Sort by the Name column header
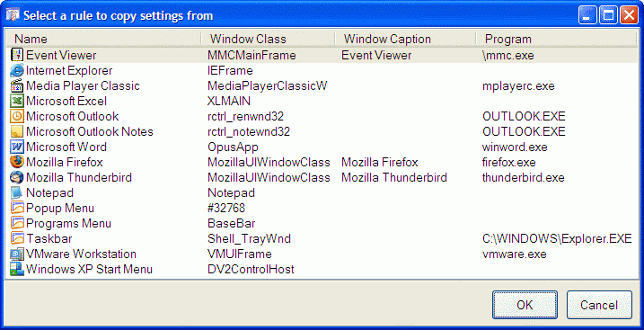This screenshot has height=330, width=644. click(x=103, y=39)
